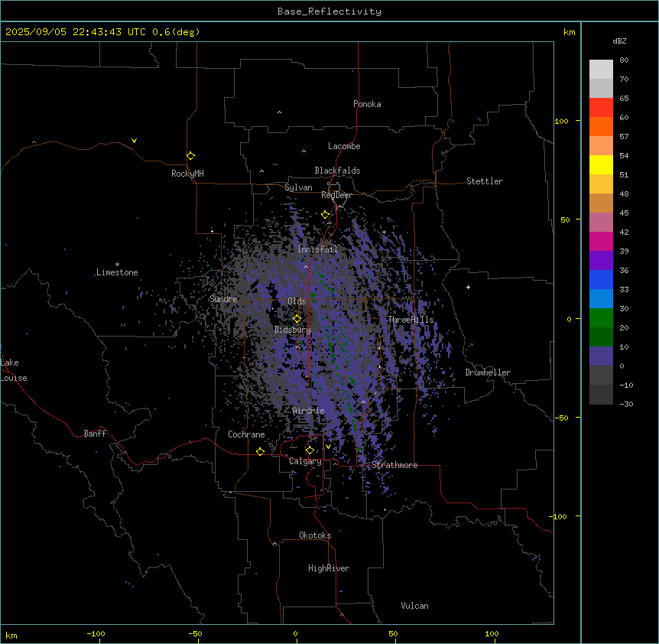Click the Okotoks label

coord(315,535)
